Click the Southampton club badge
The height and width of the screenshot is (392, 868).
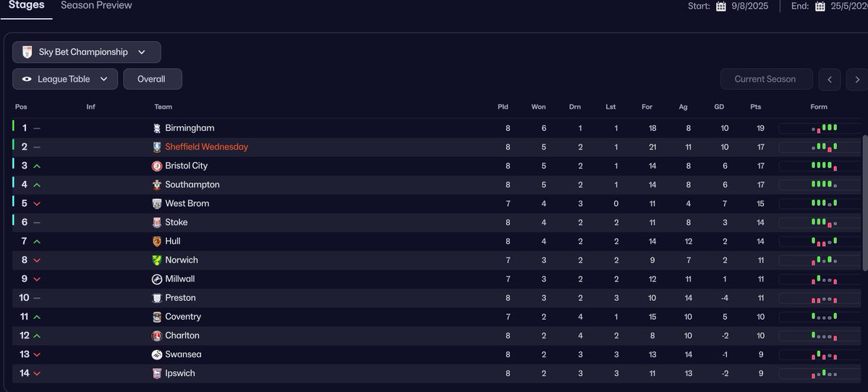(x=157, y=184)
